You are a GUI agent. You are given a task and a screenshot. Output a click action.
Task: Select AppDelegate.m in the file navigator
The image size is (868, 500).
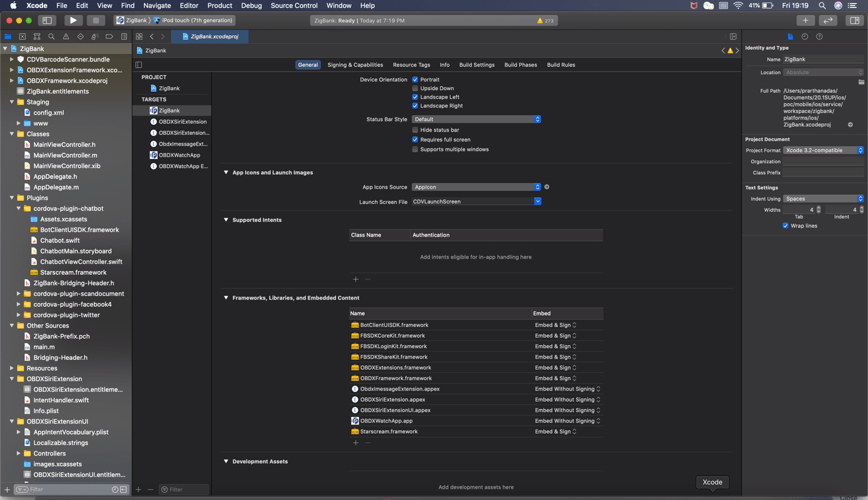pyautogui.click(x=56, y=187)
